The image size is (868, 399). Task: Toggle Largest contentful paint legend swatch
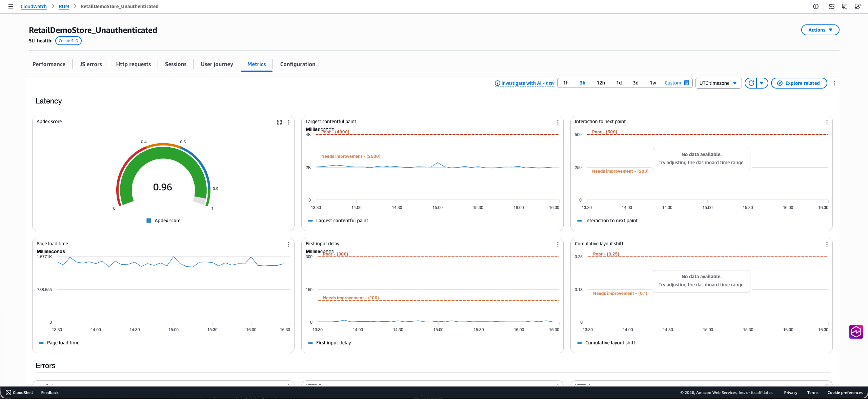[x=310, y=221]
